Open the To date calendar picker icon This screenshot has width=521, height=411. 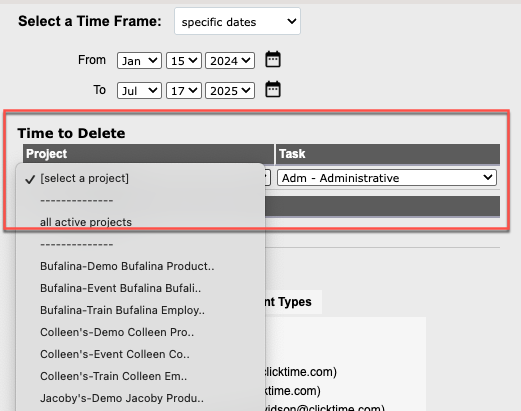pyautogui.click(x=273, y=90)
